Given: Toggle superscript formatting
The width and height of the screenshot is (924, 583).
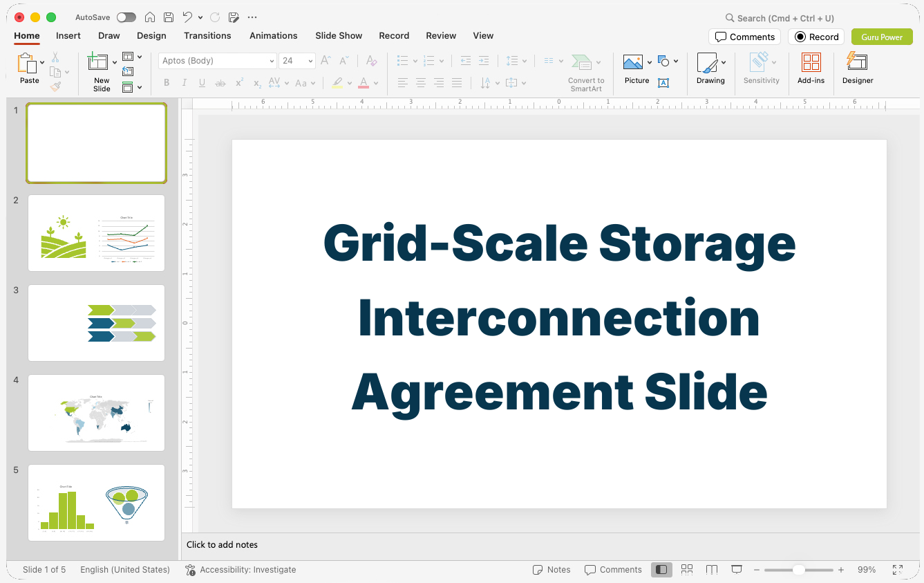Looking at the screenshot, I should click(x=239, y=83).
